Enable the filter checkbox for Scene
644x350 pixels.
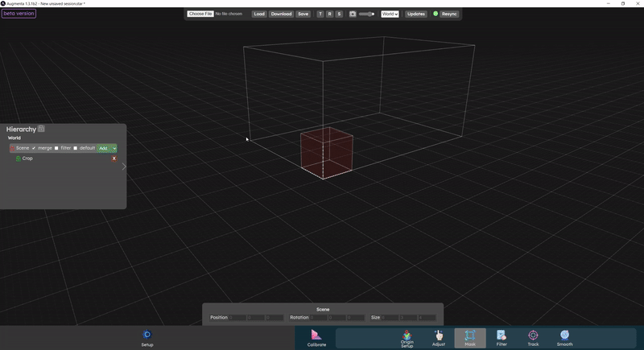[x=56, y=148]
